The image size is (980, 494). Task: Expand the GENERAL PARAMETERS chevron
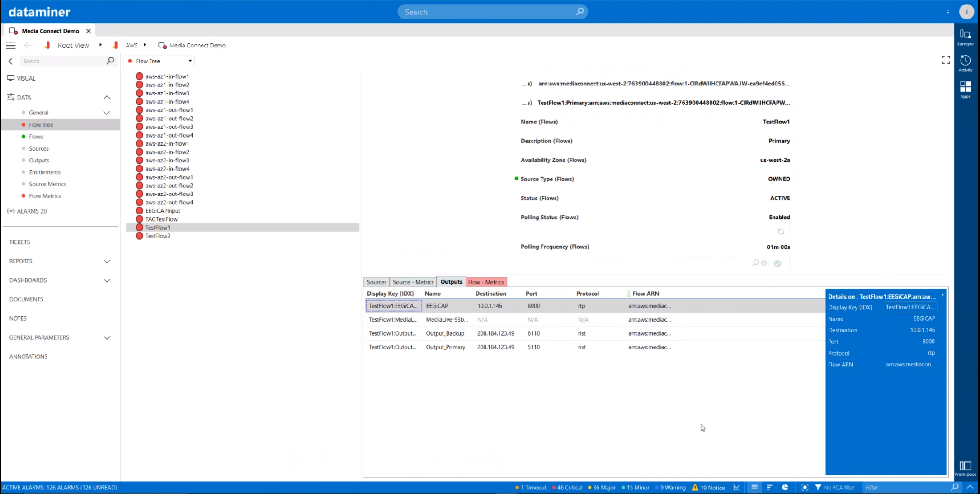pos(107,337)
